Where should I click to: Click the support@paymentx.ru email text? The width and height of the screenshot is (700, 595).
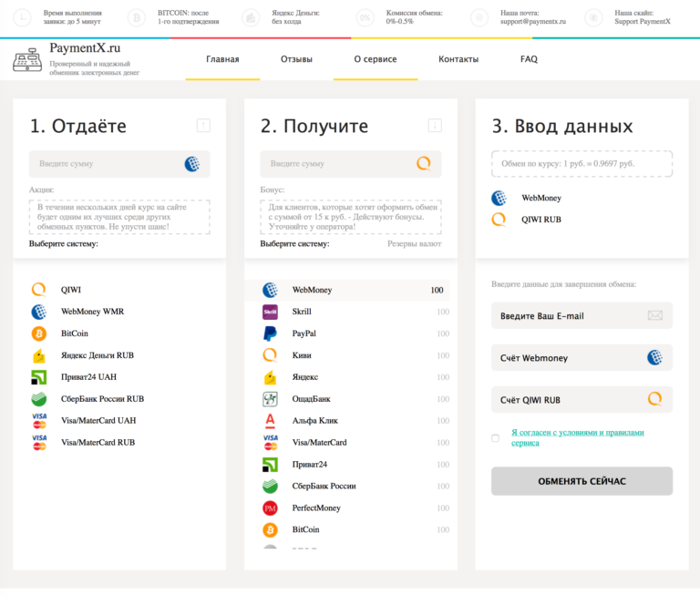click(x=533, y=22)
